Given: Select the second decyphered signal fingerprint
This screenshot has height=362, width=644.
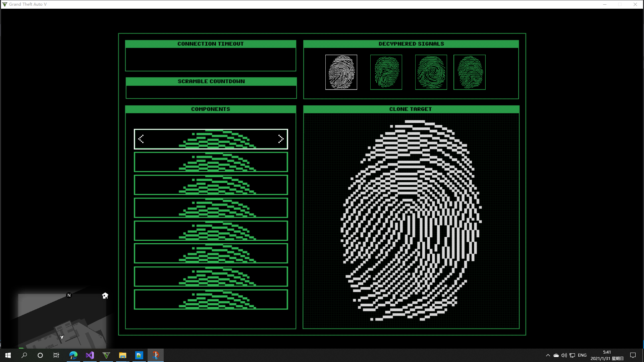Looking at the screenshot, I should 386,72.
